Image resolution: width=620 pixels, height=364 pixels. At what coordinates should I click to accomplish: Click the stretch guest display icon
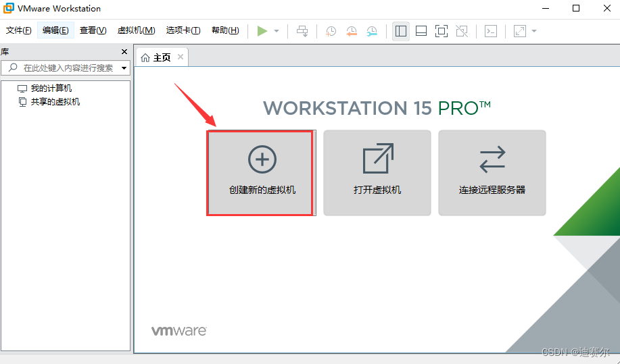pyautogui.click(x=519, y=31)
